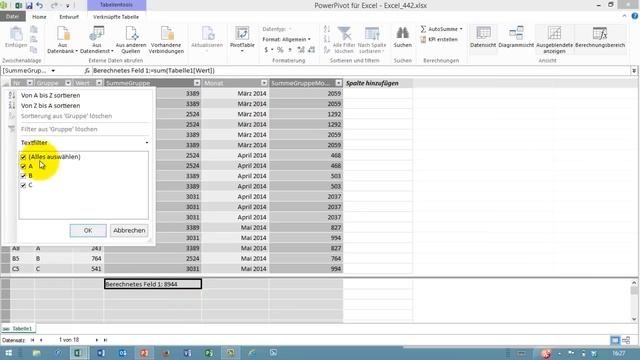Switch to the Home tab
Viewport: 640px width, 360px height.
click(x=39, y=17)
